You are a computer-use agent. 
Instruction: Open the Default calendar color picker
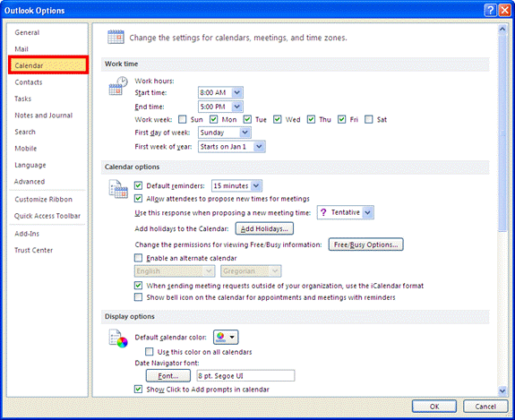[226, 337]
